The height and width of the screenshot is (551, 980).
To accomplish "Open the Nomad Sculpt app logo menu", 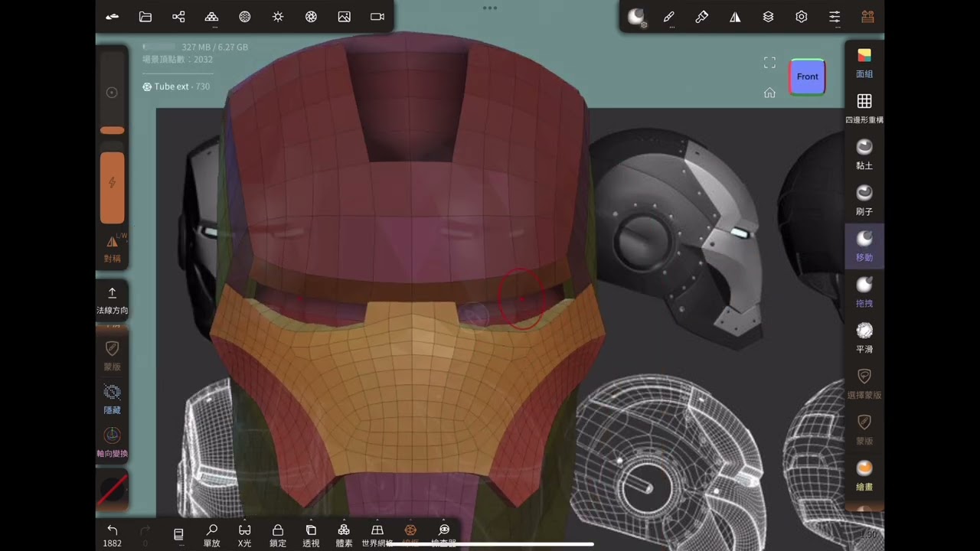I will tap(113, 17).
